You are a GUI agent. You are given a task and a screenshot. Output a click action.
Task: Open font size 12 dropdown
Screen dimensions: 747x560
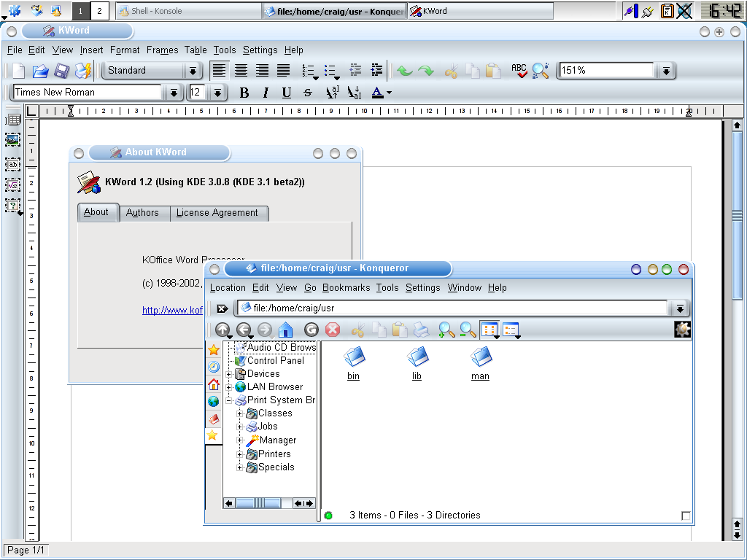click(x=217, y=93)
